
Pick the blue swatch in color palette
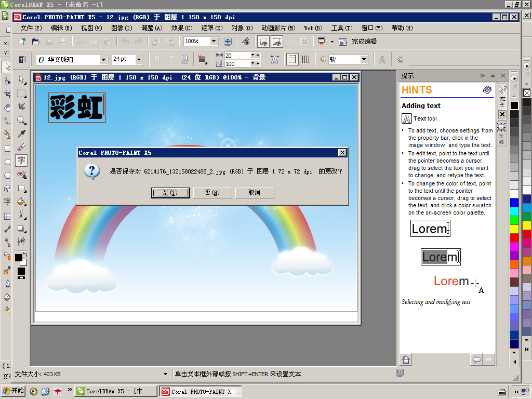pyautogui.click(x=514, y=203)
